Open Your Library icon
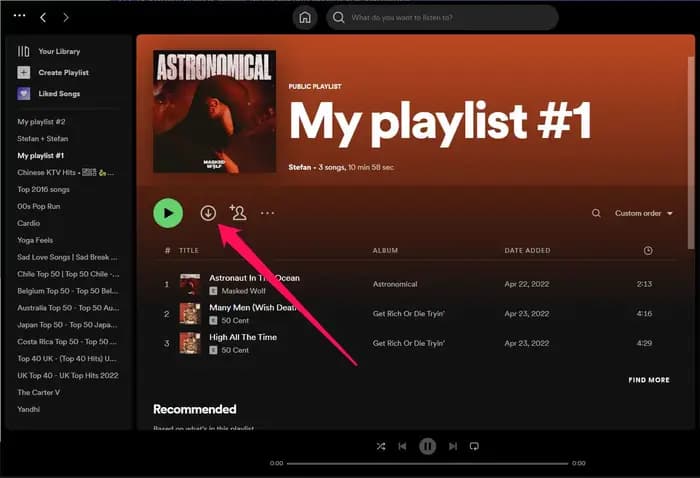This screenshot has width=700, height=478. tap(24, 51)
